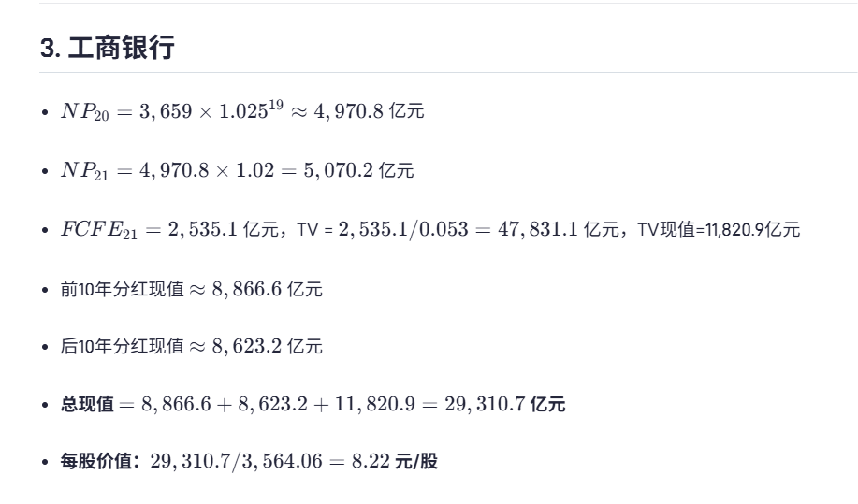Screen dimensions: 858x504
Task: Click the "TV现值=11,820.9亿元" text
Action: [719, 229]
